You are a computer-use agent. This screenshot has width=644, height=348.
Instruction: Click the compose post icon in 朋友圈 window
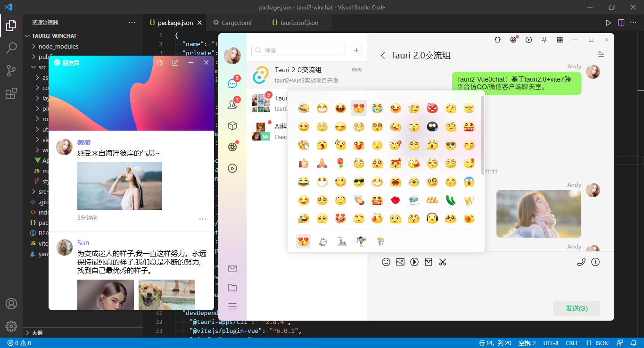click(175, 63)
